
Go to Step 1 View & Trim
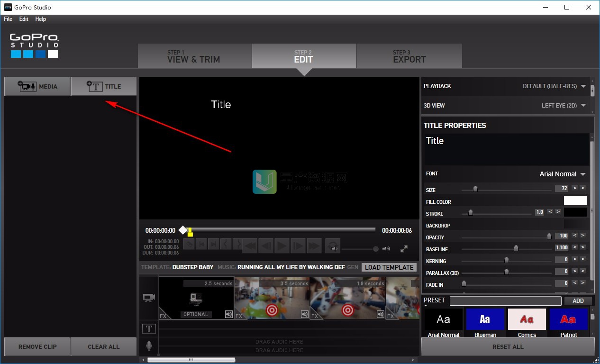(194, 56)
